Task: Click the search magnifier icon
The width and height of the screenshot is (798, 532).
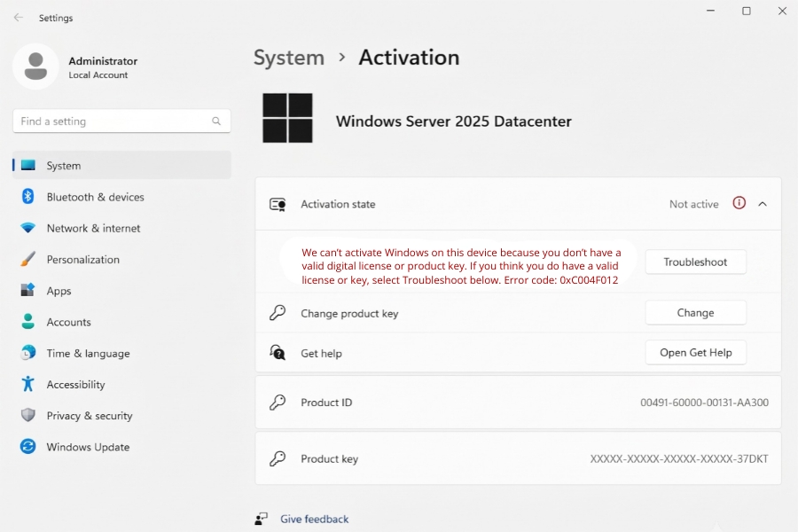Action: point(216,121)
